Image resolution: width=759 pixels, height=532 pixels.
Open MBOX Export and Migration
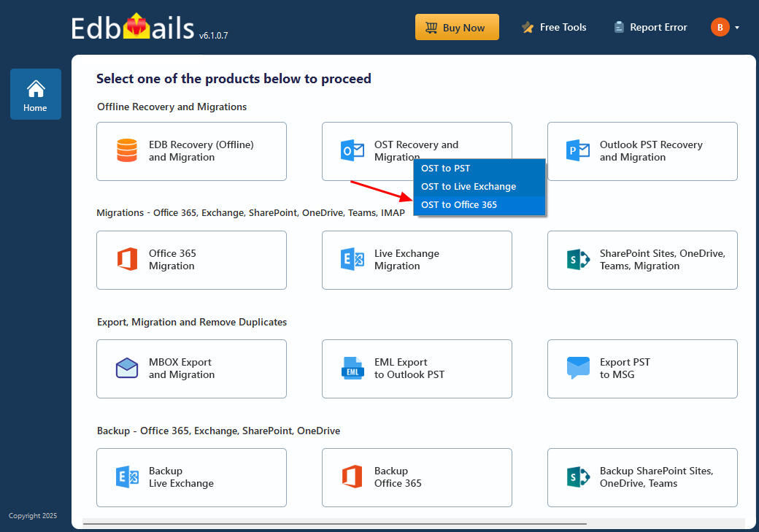pyautogui.click(x=191, y=369)
